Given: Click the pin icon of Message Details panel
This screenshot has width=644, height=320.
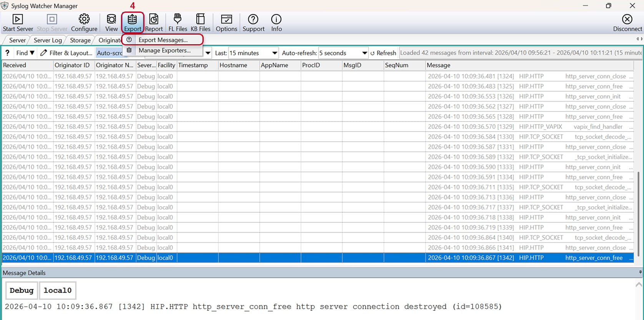Looking at the screenshot, I should [x=640, y=272].
